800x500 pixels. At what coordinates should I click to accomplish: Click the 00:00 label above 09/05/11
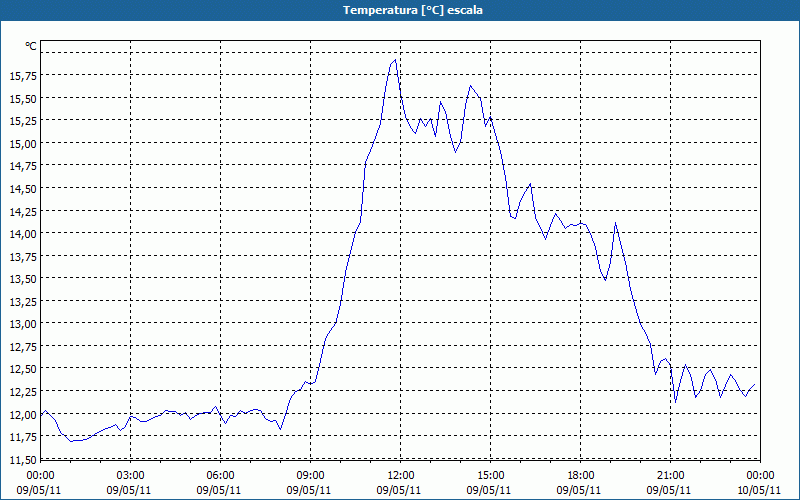(40, 475)
